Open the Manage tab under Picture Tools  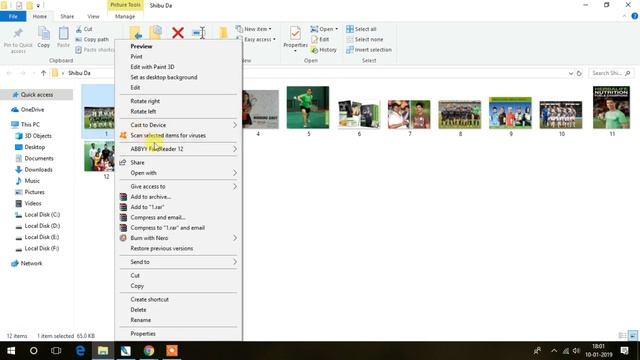coord(125,16)
